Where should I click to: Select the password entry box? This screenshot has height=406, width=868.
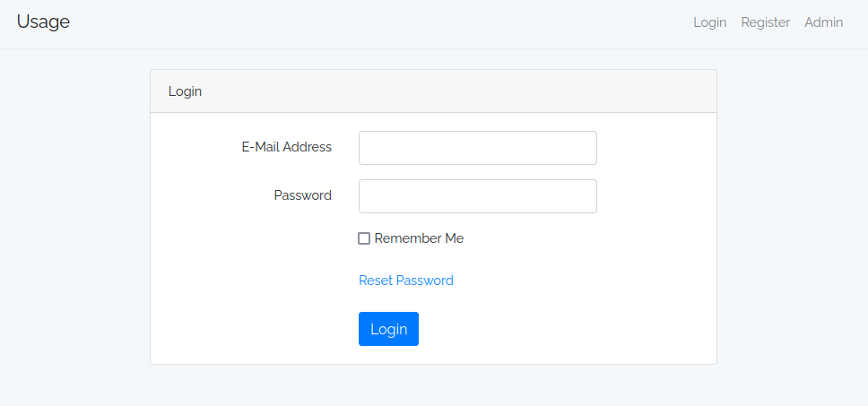pos(477,196)
